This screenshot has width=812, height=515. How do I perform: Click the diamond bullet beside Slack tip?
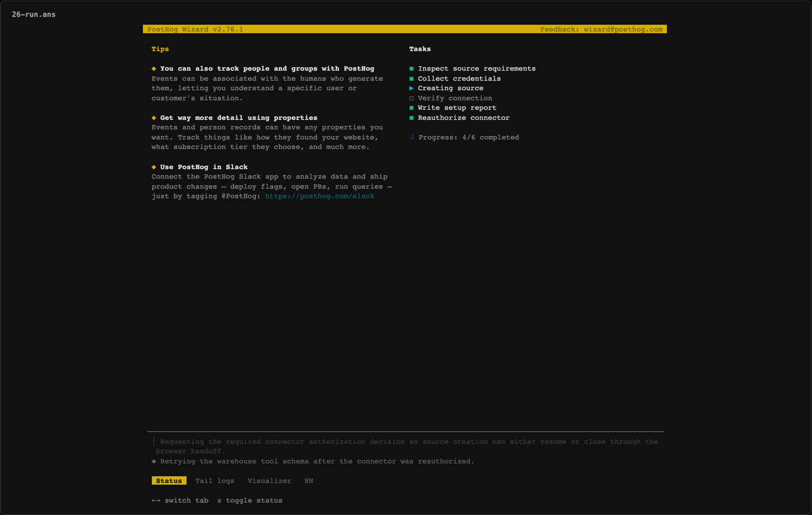(154, 167)
